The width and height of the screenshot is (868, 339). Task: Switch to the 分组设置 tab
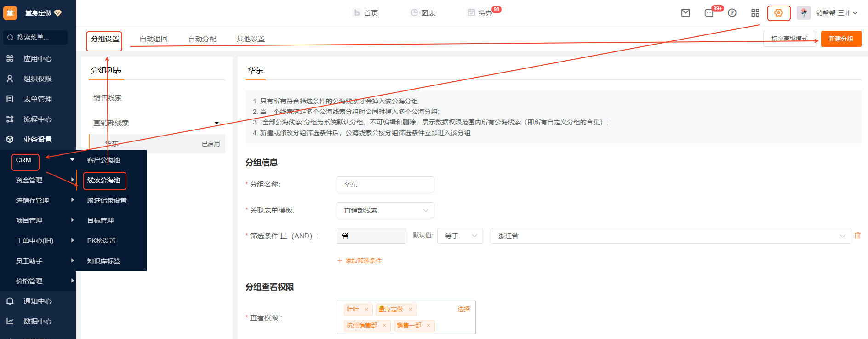(x=105, y=39)
